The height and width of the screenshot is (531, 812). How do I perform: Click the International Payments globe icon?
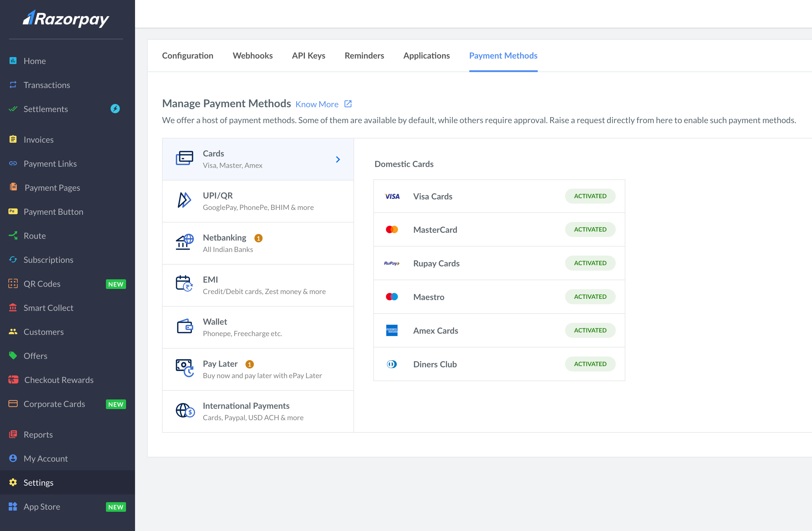pos(185,411)
